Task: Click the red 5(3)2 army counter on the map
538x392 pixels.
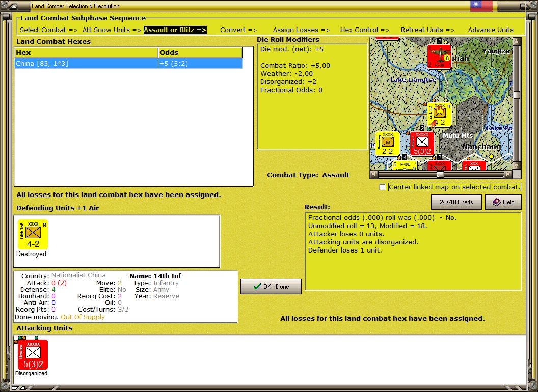Action: click(422, 144)
